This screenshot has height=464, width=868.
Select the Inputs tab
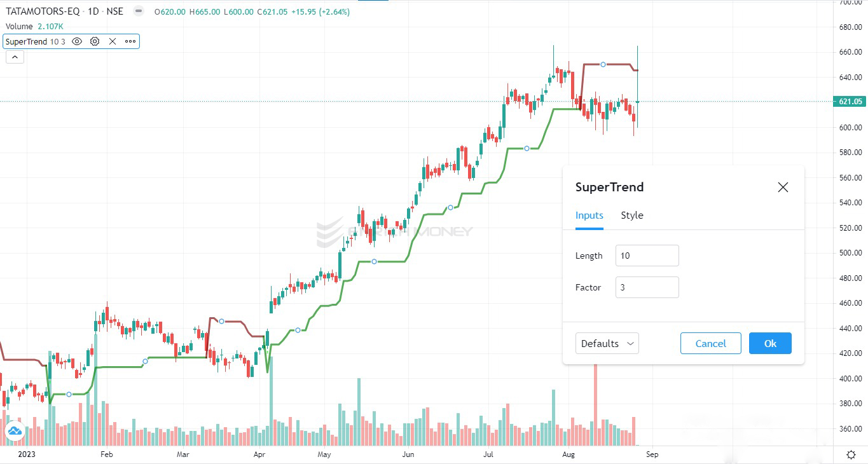(x=589, y=215)
